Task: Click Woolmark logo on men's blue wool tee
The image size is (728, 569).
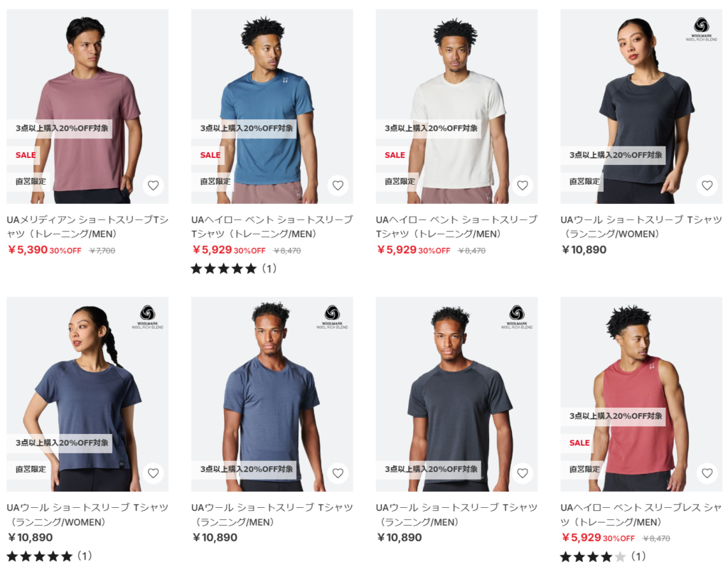Action: click(332, 317)
